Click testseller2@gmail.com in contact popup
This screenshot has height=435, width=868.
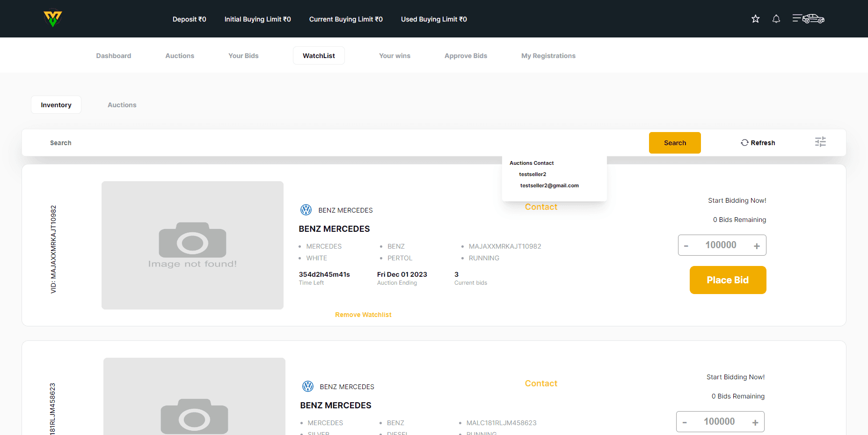tap(549, 185)
